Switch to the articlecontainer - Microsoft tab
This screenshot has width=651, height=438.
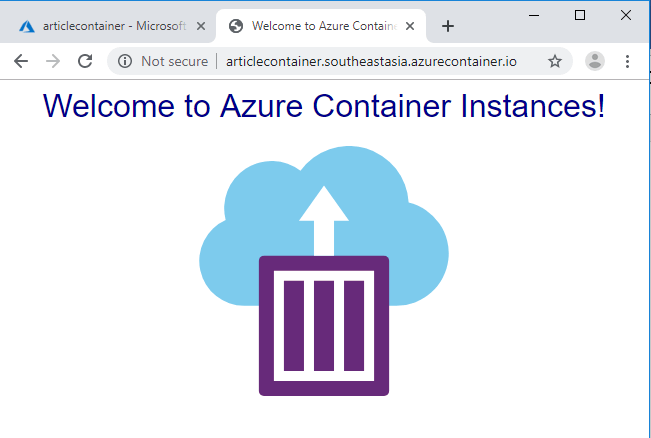point(107,26)
